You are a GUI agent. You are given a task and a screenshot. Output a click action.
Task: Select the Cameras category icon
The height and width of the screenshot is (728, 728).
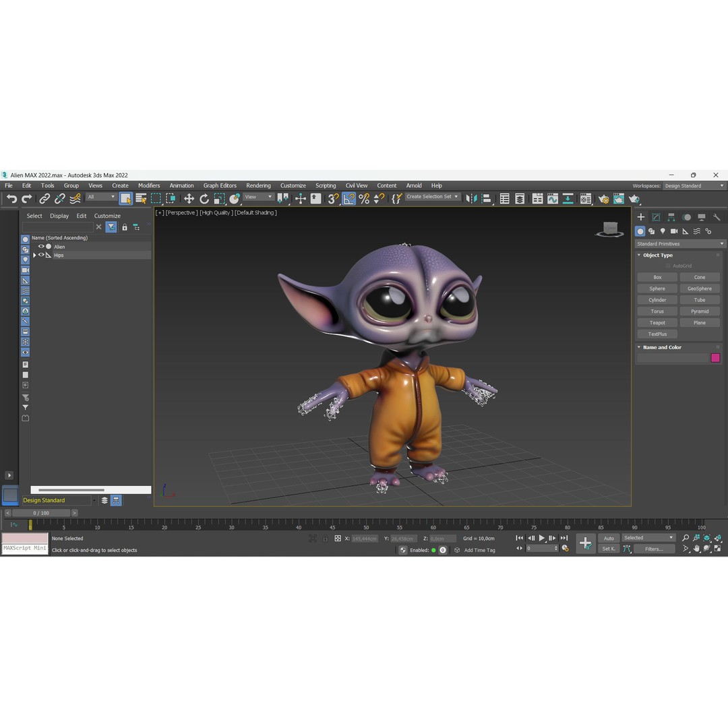pyautogui.click(x=674, y=231)
